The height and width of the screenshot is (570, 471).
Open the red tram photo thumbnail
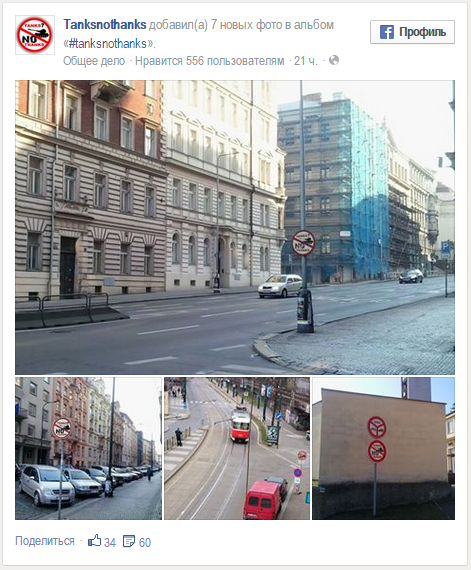pyautogui.click(x=237, y=448)
